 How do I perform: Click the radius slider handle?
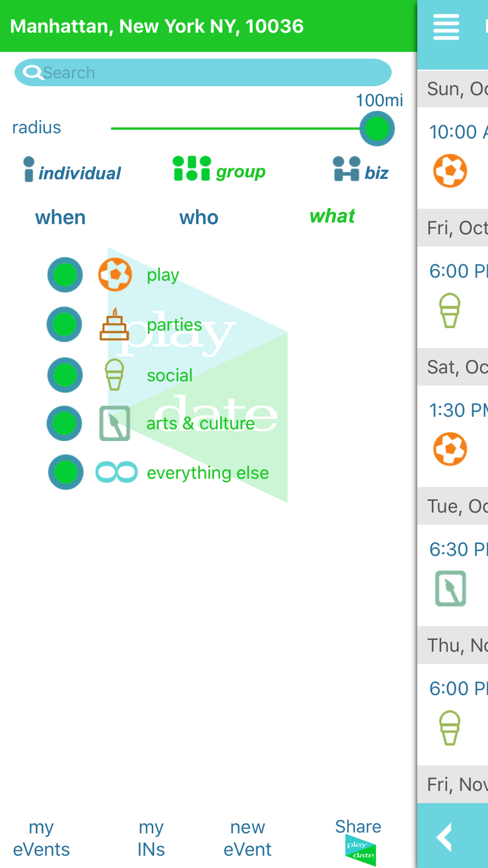click(377, 129)
